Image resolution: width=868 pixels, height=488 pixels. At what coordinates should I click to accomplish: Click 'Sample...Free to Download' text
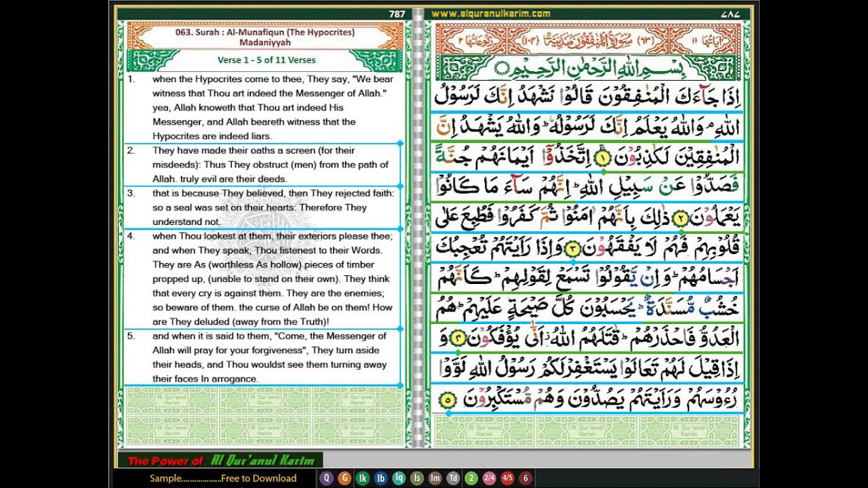point(223,478)
